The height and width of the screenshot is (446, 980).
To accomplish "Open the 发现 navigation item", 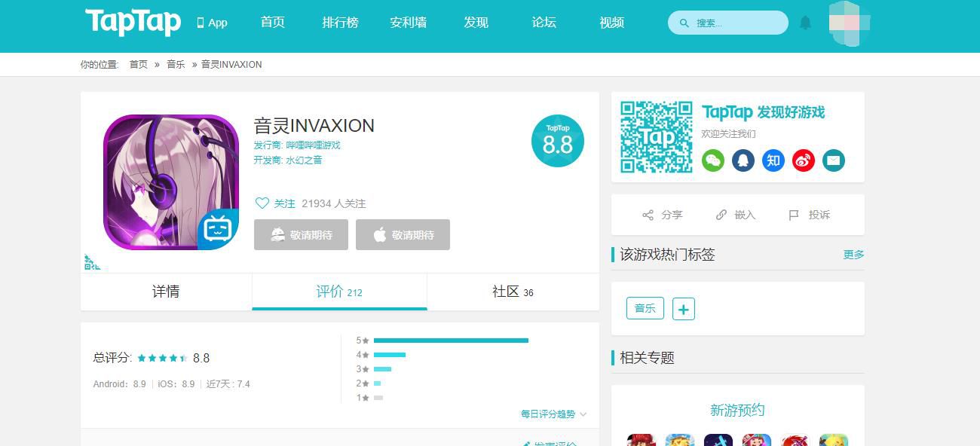I will [476, 23].
